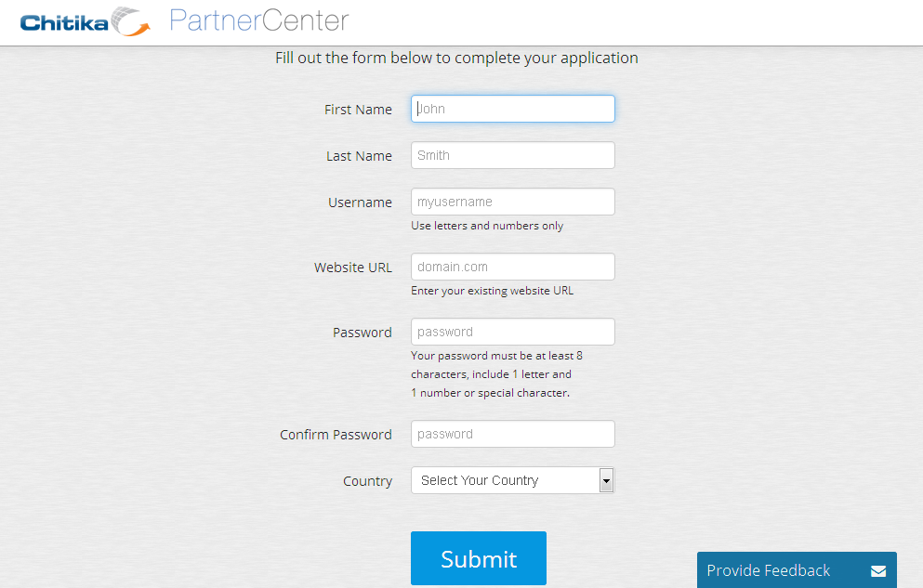This screenshot has width=923, height=588.
Task: Click the "Use letters and numbers only" hint
Action: coord(487,226)
